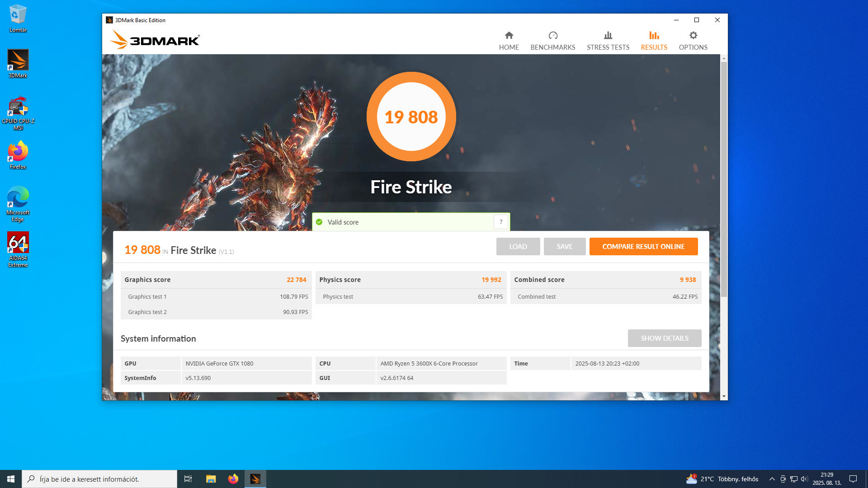The width and height of the screenshot is (868, 488).
Task: Open the Windows Start menu
Action: 11,479
